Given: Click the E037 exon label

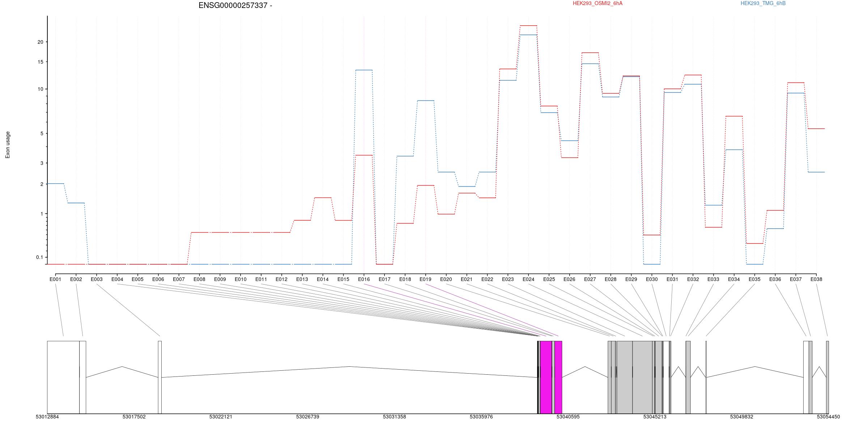Looking at the screenshot, I should [796, 279].
